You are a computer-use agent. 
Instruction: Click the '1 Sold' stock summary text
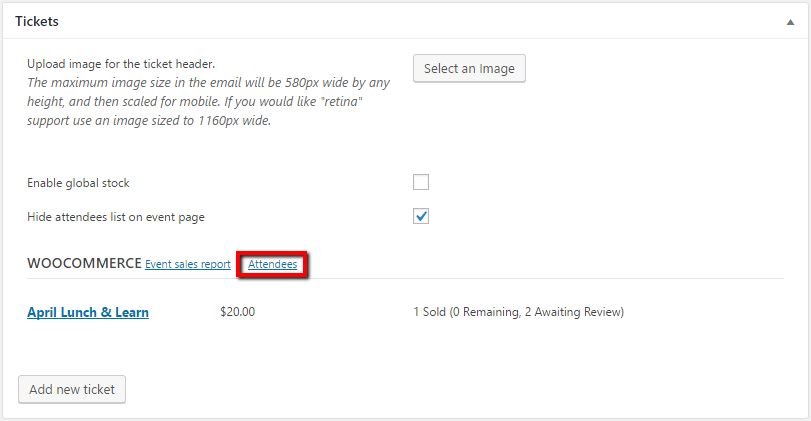click(x=430, y=312)
